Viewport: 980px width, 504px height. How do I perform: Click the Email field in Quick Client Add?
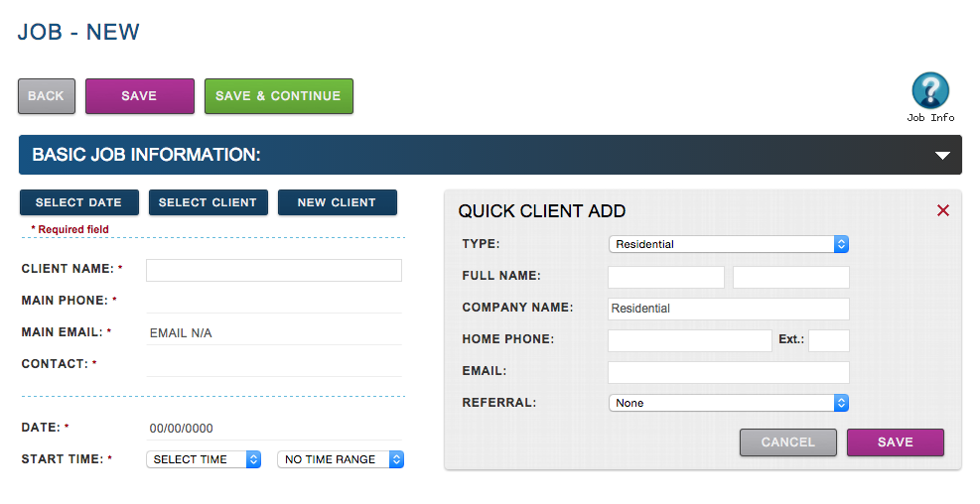pos(728,372)
